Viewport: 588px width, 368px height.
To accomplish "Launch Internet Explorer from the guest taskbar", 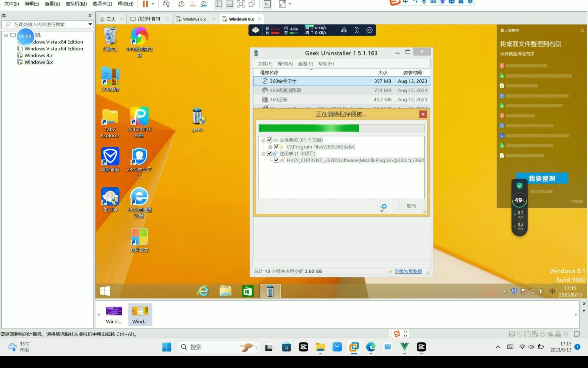I will pyautogui.click(x=203, y=291).
